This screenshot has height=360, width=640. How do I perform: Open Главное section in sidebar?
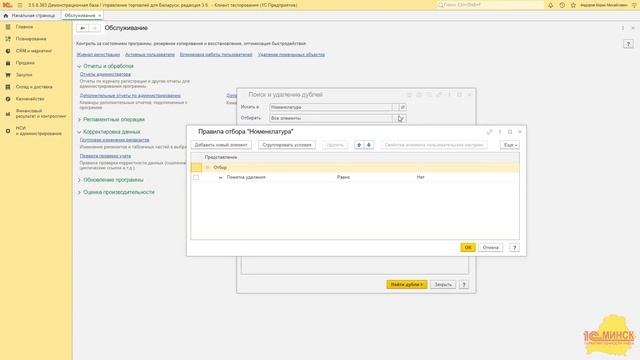coord(24,27)
